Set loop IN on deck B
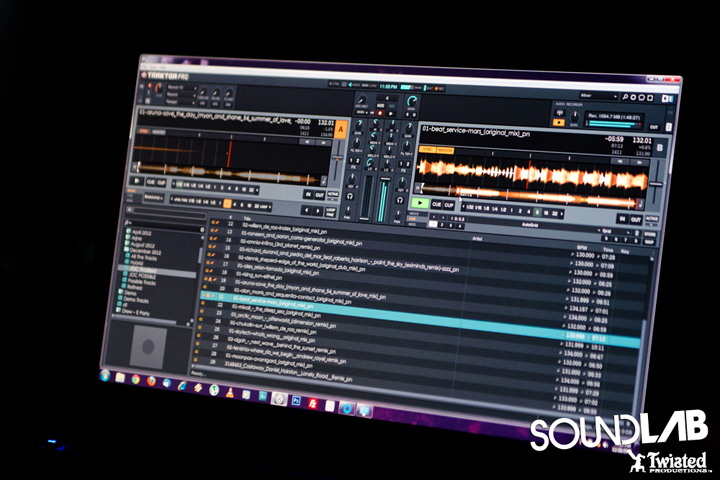Image resolution: width=720 pixels, height=480 pixels. click(x=622, y=219)
